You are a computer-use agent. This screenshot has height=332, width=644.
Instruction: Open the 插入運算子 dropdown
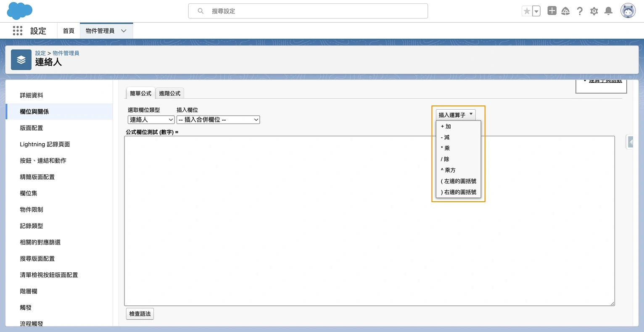click(455, 113)
